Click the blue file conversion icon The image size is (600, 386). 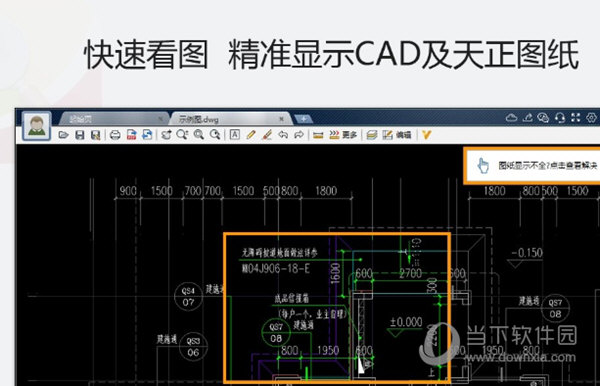click(x=147, y=135)
